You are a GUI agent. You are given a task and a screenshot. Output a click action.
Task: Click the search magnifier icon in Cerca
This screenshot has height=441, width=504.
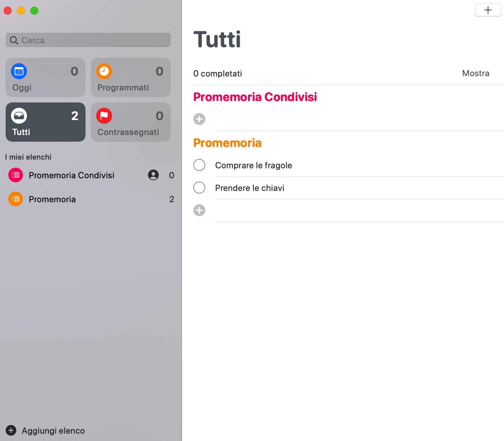pos(14,40)
